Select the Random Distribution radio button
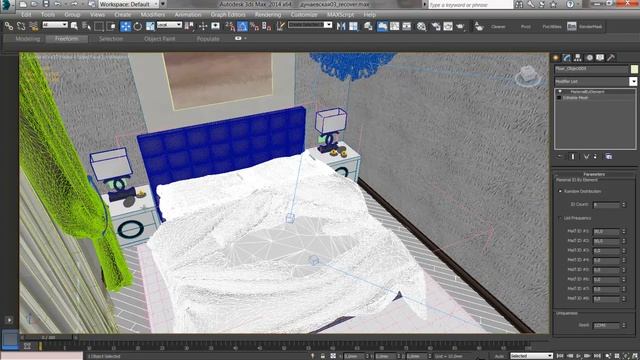Viewport: 640px width, 360px height. tap(560, 191)
